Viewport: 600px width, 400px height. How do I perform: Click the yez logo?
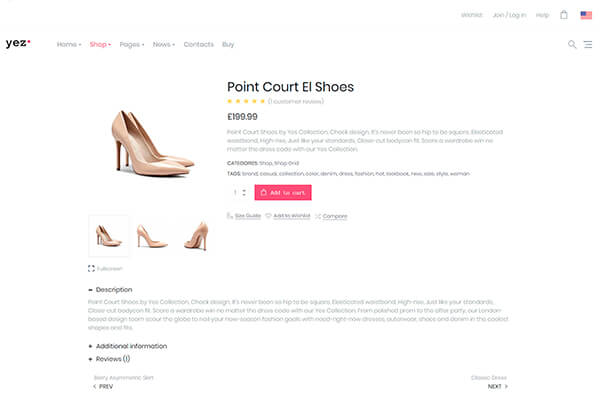[18, 43]
